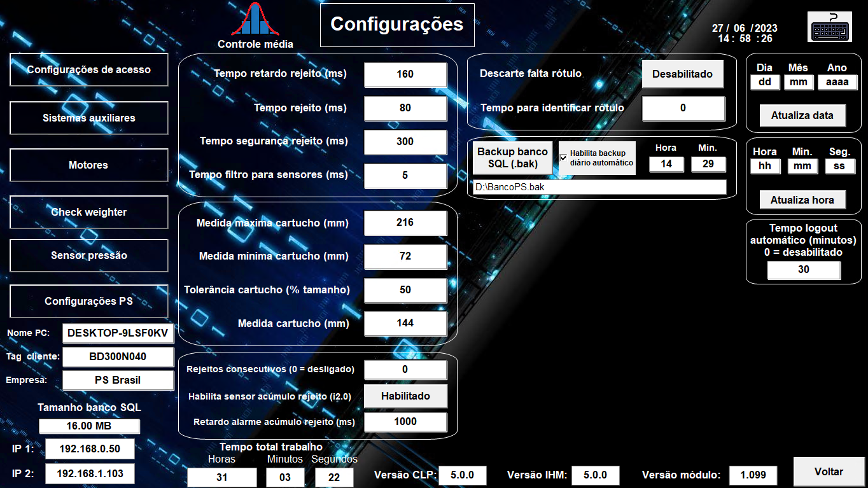Screen dimensions: 868x488
Task: Open the Configurações PS page
Action: (89, 301)
